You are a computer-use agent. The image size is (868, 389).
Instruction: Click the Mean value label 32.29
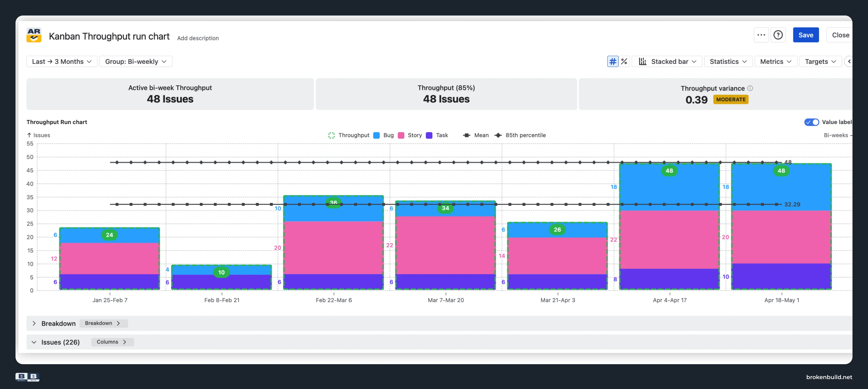tap(792, 204)
